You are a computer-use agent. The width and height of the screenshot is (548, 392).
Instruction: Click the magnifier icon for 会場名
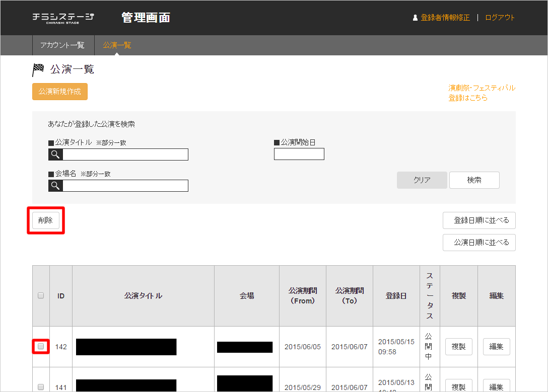[55, 186]
